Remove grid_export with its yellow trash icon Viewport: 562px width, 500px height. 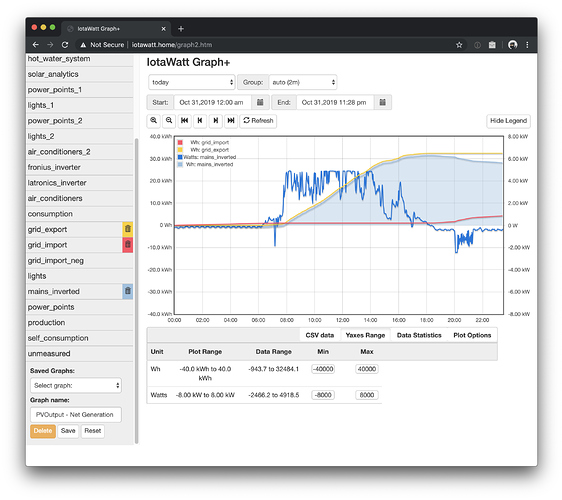click(128, 229)
